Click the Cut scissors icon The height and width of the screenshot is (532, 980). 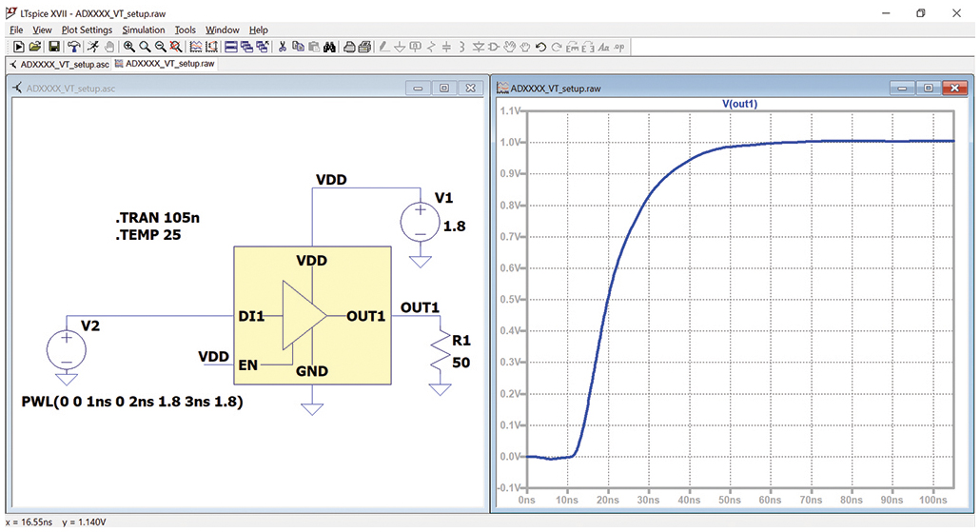(282, 47)
